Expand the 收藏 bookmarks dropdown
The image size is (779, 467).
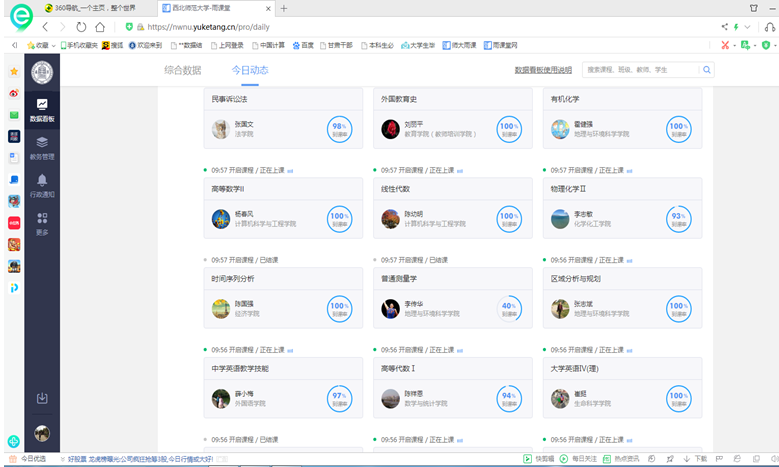(52, 45)
